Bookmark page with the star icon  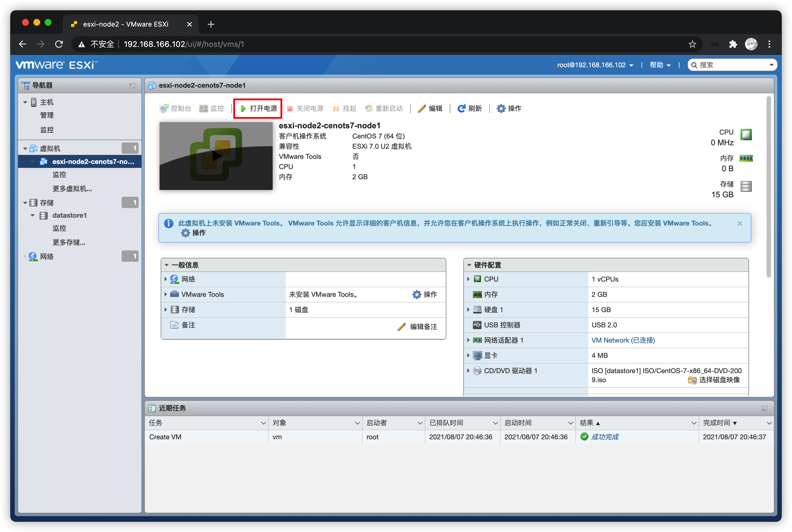(x=692, y=44)
